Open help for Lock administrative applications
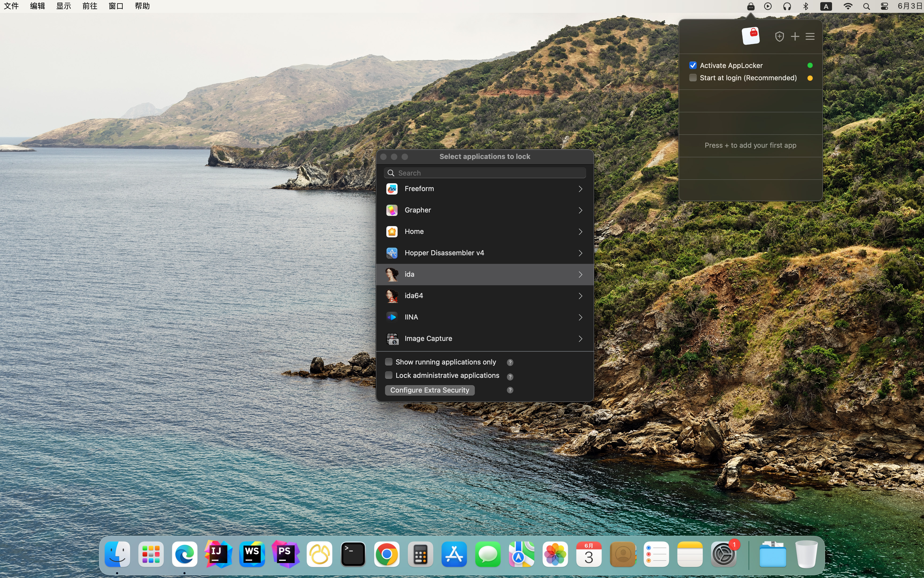The image size is (924, 578). 510,377
